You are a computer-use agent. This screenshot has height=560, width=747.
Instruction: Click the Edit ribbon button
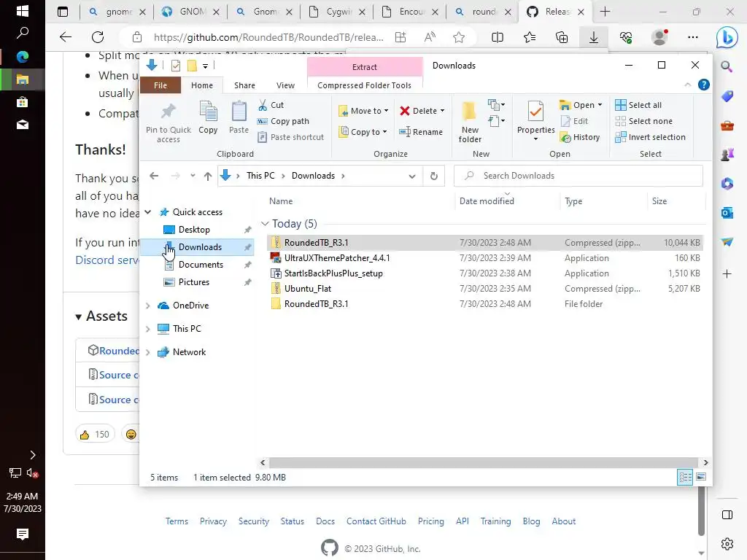coord(575,121)
